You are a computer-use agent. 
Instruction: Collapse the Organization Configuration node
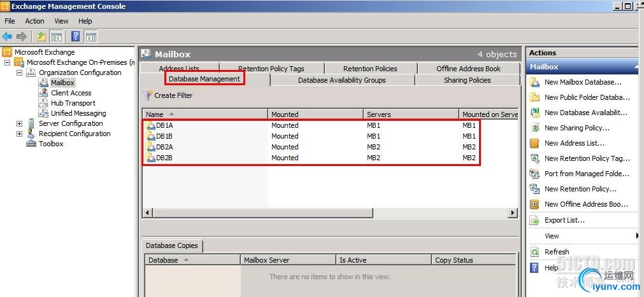19,73
